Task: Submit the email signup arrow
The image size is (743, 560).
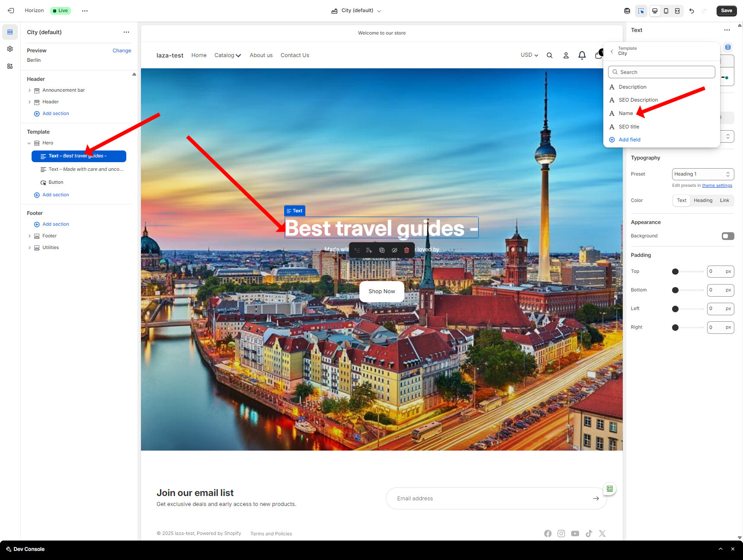Action: (x=596, y=499)
